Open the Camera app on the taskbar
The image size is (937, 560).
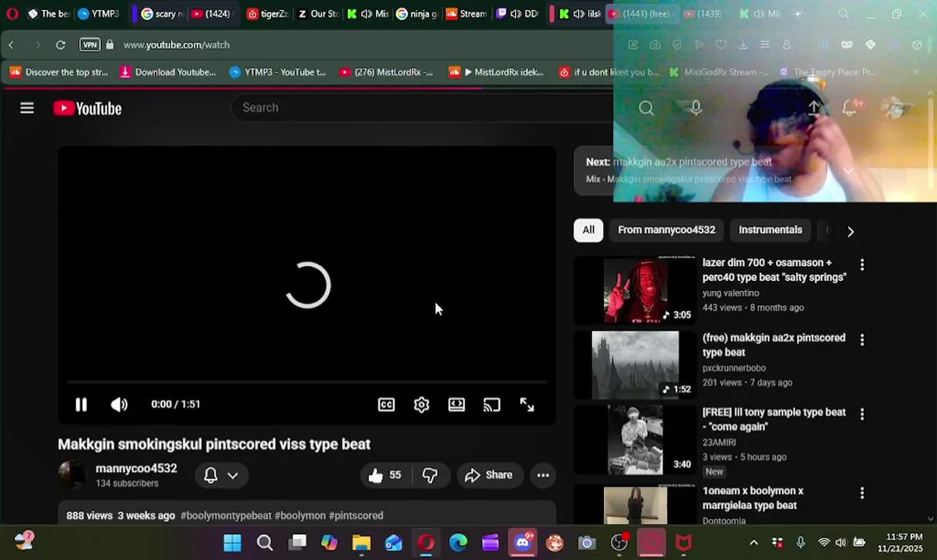pyautogui.click(x=587, y=543)
